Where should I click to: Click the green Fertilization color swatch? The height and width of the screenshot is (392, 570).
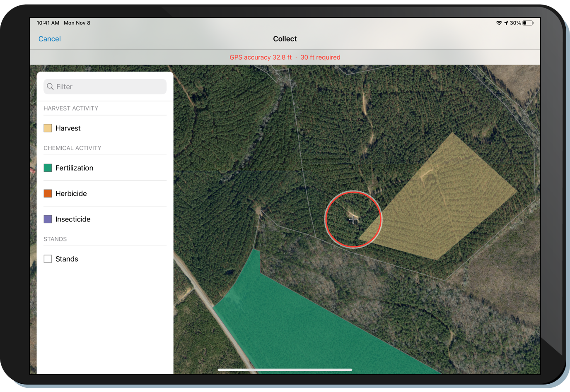click(48, 168)
